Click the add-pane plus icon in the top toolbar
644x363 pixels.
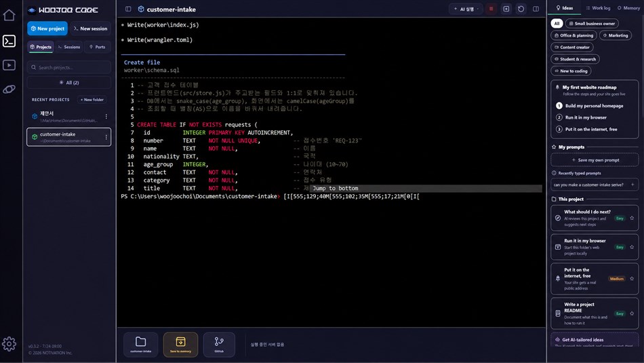click(x=506, y=9)
